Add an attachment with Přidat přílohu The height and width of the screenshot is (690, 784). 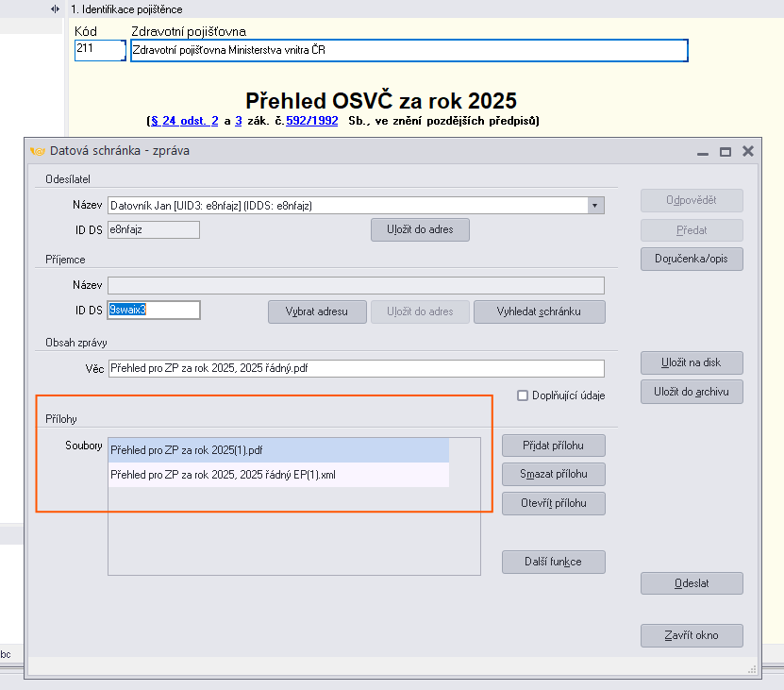[553, 446]
